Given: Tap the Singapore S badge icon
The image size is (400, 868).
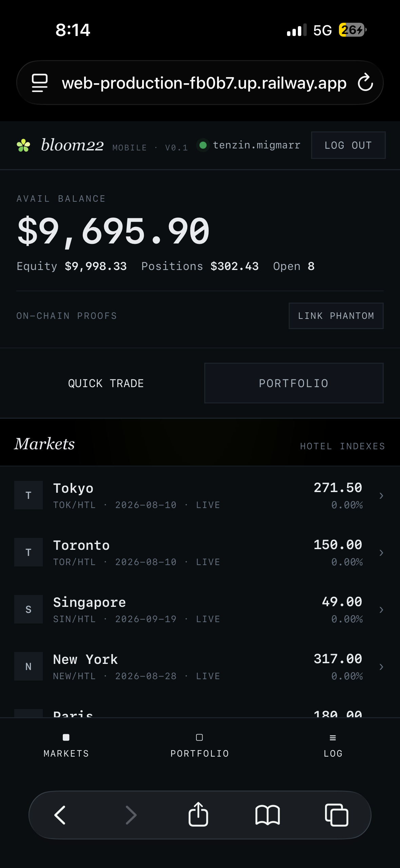Looking at the screenshot, I should point(28,609).
